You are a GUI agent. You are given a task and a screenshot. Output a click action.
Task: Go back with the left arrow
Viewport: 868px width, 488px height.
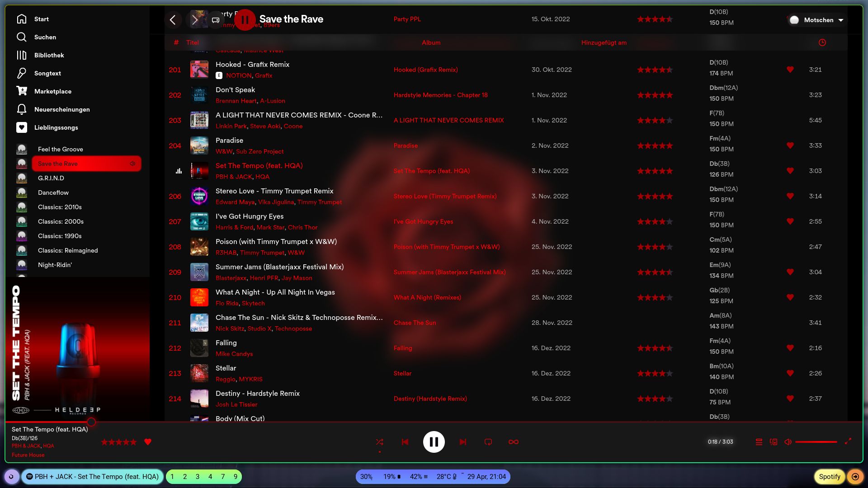(x=173, y=20)
